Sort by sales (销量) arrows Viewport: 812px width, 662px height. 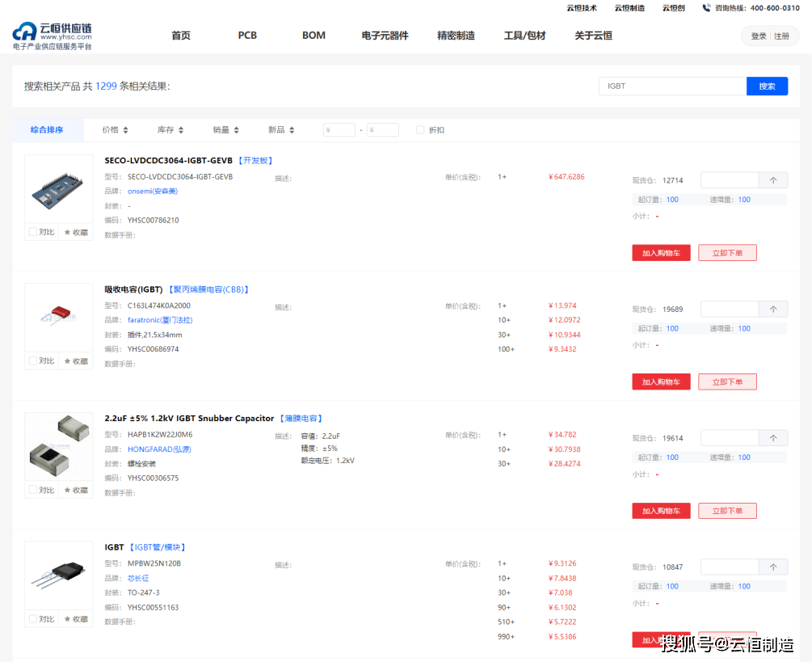click(x=237, y=130)
